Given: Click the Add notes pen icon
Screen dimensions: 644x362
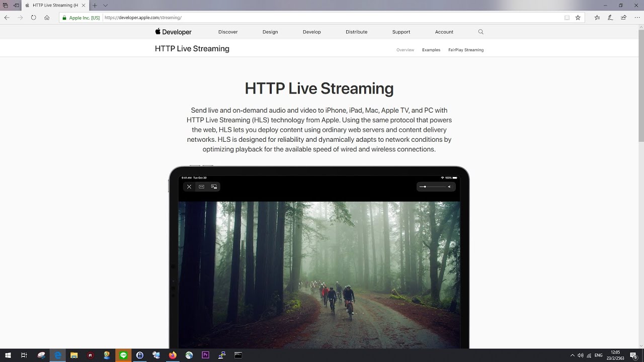Looking at the screenshot, I should tap(610, 18).
